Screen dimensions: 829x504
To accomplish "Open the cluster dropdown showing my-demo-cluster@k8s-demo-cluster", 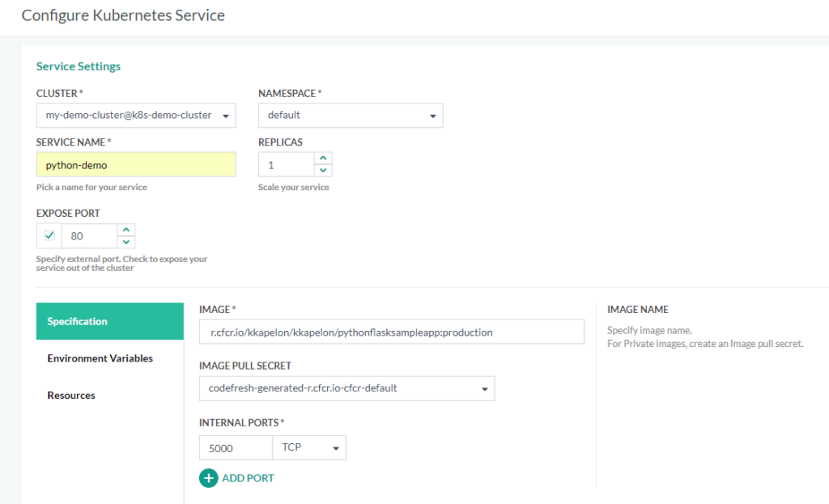I will 135,115.
